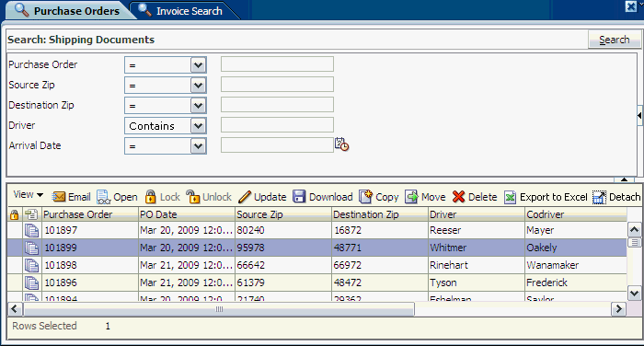Screen dimensions: 644x346
Task: Collapse the search panel with up arrow
Action: click(x=625, y=179)
